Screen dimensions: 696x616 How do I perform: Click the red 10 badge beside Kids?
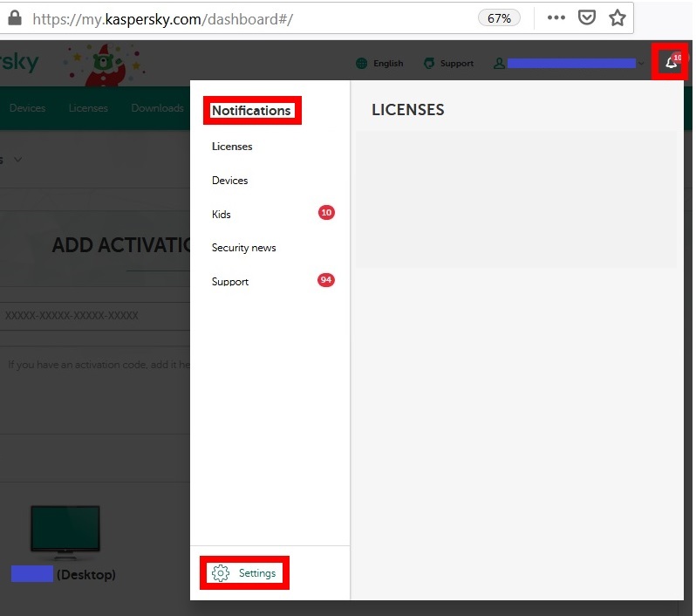click(x=326, y=213)
